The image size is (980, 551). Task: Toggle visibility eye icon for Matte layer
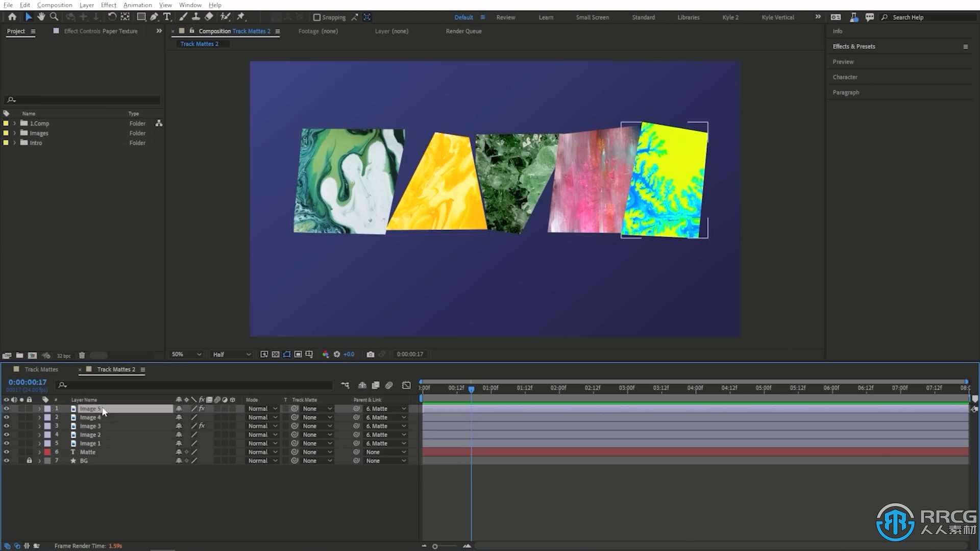(6, 452)
